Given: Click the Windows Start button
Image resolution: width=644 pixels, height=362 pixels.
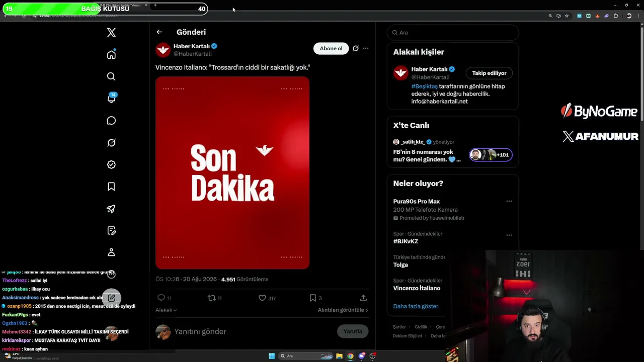Looking at the screenshot, I should 272,356.
